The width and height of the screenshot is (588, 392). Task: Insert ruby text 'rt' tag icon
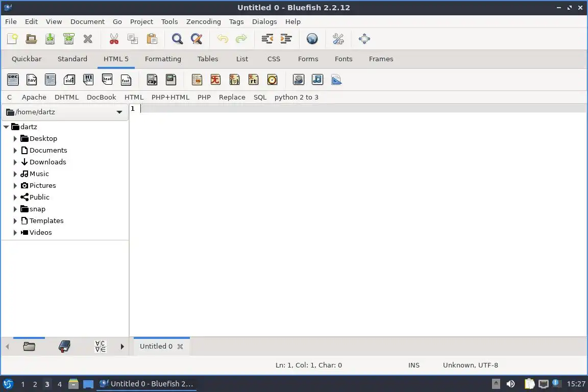click(254, 80)
